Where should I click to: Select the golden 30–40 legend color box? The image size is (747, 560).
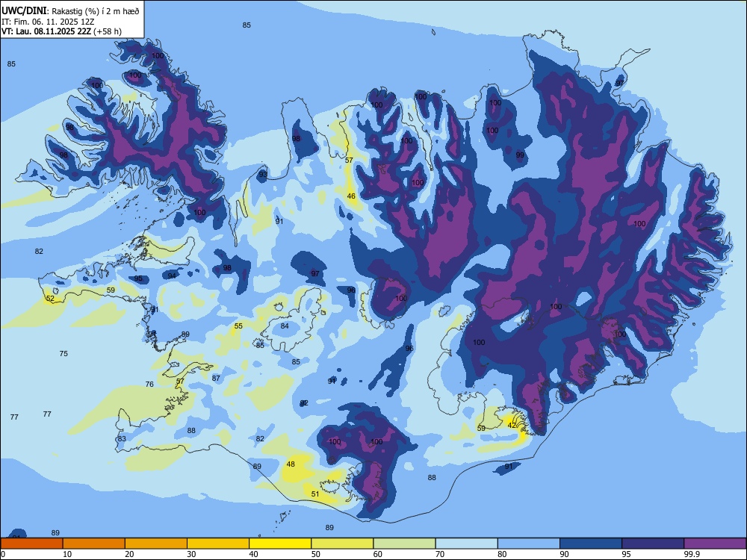point(218,544)
